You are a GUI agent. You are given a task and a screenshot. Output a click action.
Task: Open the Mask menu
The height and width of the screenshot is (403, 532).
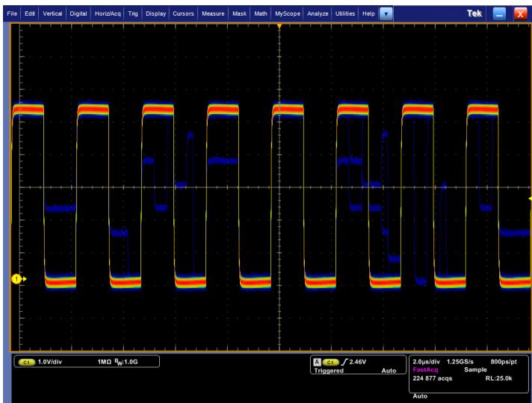click(239, 13)
